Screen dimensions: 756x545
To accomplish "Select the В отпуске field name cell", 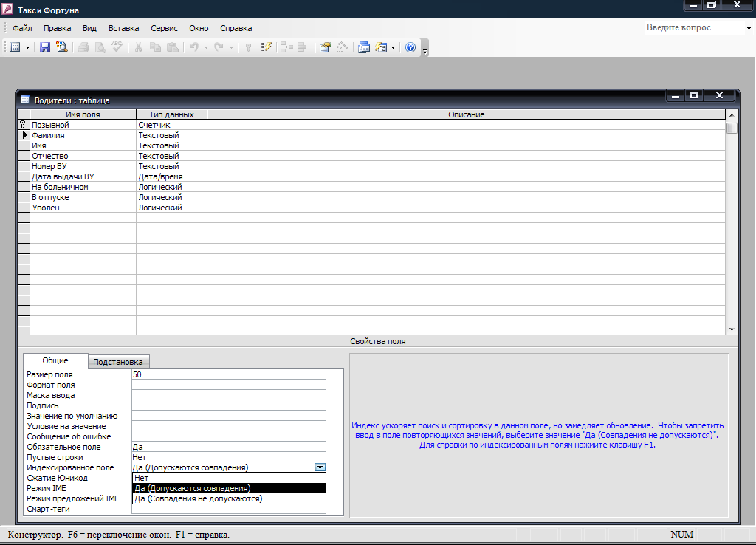I will 83,197.
